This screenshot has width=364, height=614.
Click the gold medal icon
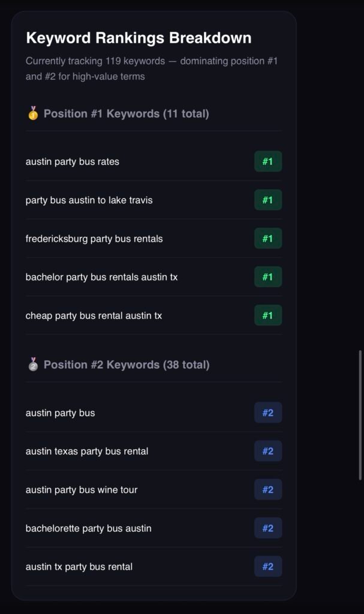pyautogui.click(x=33, y=113)
